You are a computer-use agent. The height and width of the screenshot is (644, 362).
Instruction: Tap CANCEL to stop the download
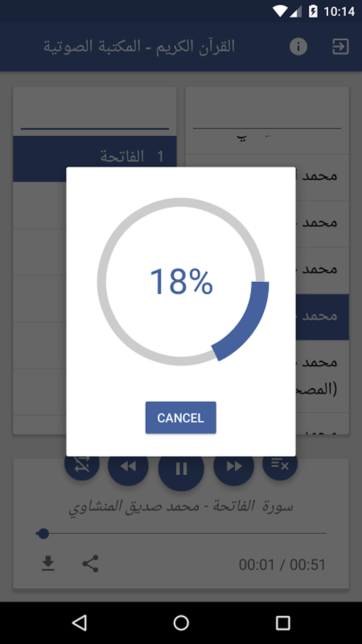click(181, 417)
